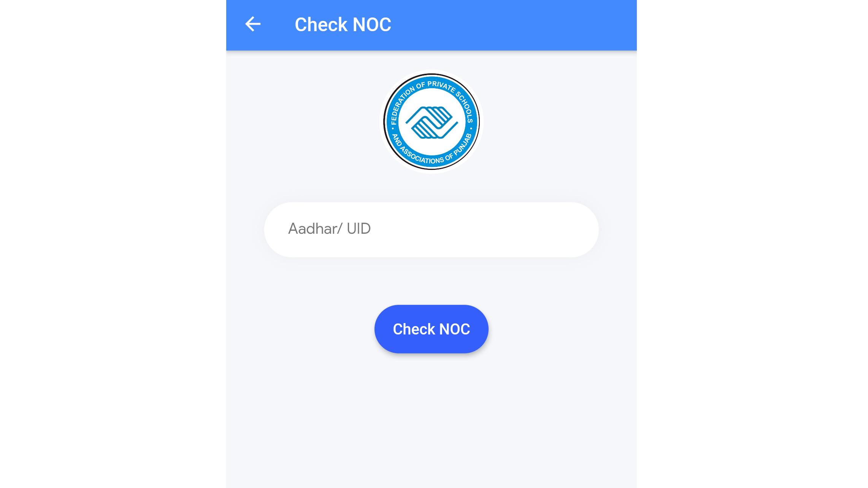Focus the Aadhar/ UID placeholder text
This screenshot has width=868, height=488.
329,229
